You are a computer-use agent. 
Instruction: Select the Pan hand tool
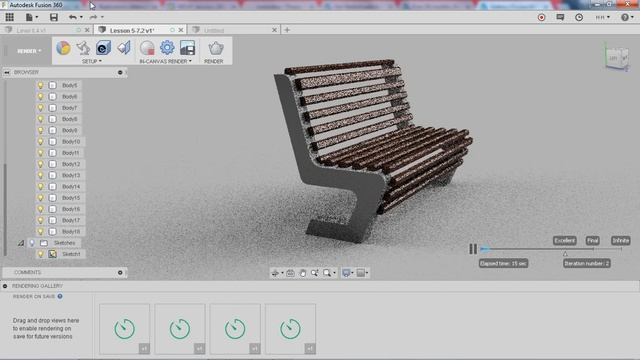click(x=302, y=273)
